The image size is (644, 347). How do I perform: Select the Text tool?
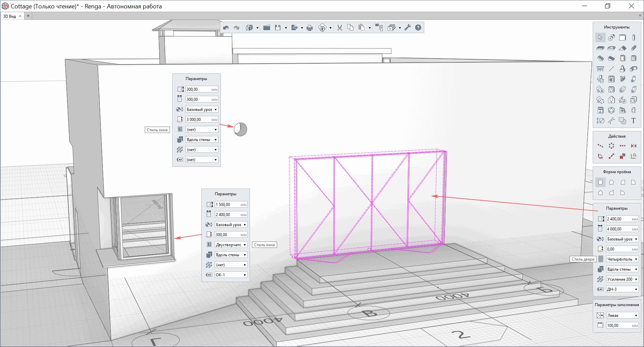pos(633,121)
